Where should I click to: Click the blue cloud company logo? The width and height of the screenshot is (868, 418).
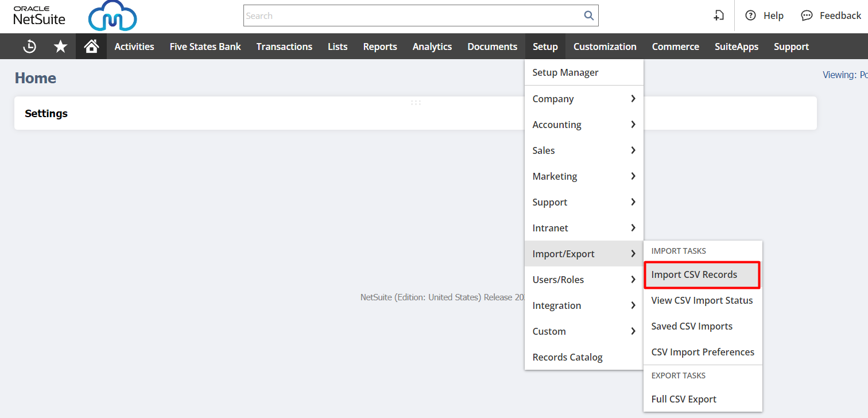tap(113, 17)
